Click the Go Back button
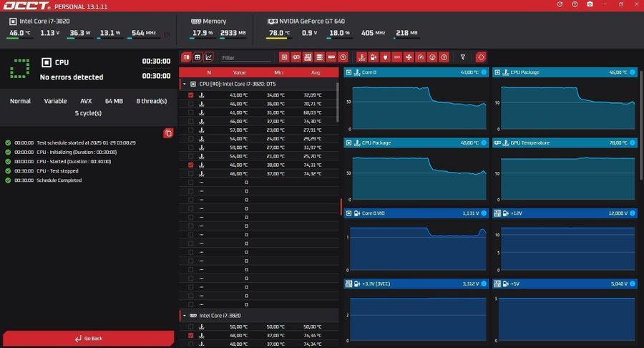The width and height of the screenshot is (644, 348). pyautogui.click(x=88, y=338)
